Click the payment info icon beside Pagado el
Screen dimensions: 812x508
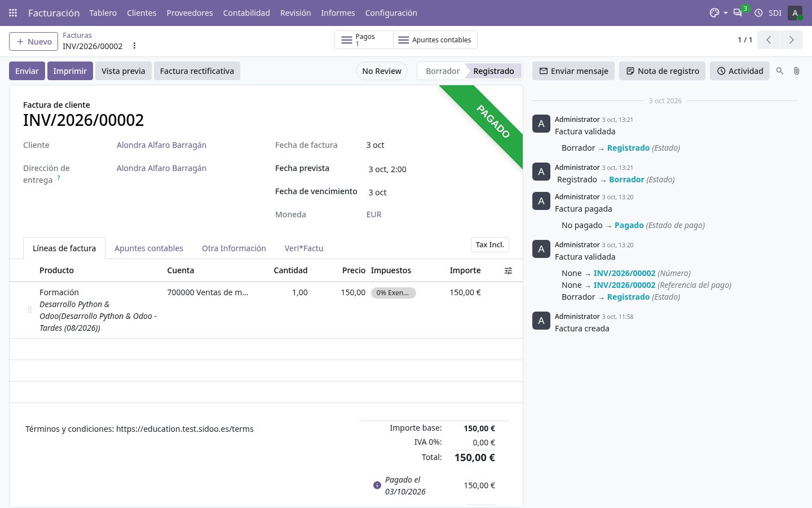point(377,485)
